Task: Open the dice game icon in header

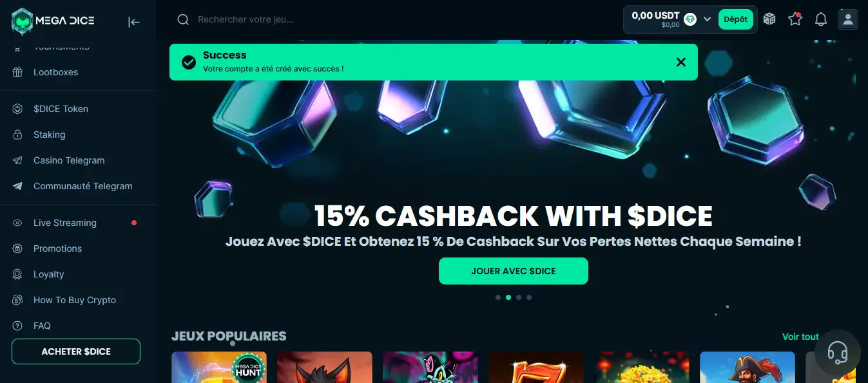Action: pyautogui.click(x=769, y=19)
